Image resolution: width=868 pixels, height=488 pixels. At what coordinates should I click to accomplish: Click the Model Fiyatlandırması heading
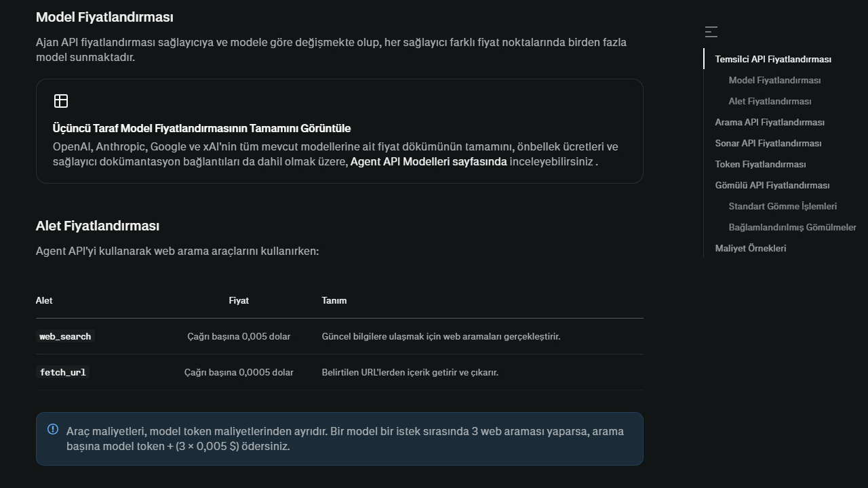click(x=104, y=17)
